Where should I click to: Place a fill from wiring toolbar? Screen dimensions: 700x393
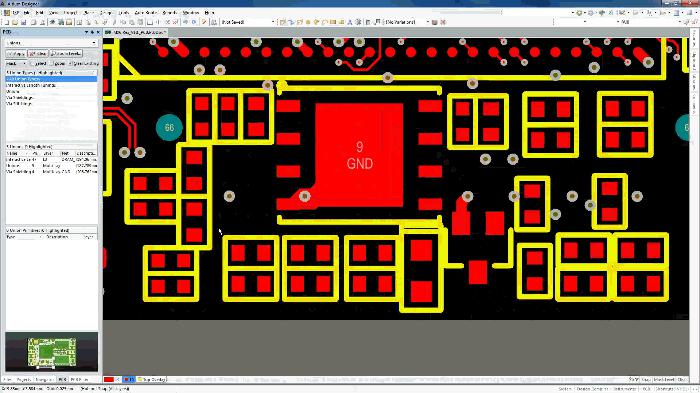[x=333, y=22]
